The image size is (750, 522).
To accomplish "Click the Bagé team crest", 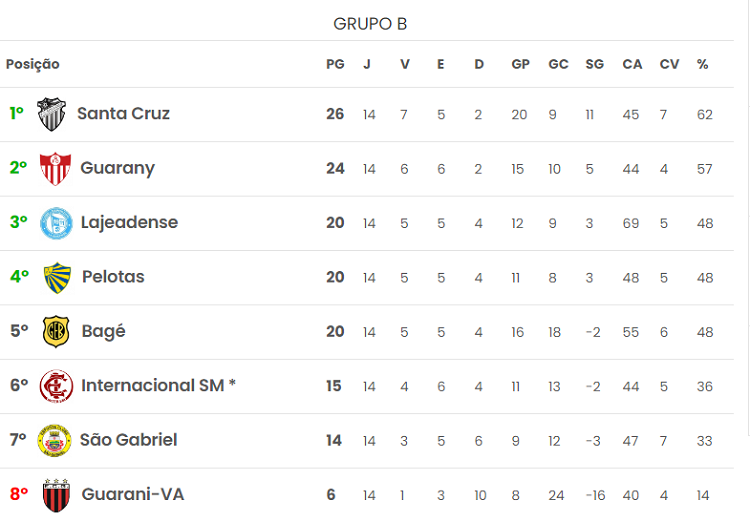I will (x=56, y=331).
